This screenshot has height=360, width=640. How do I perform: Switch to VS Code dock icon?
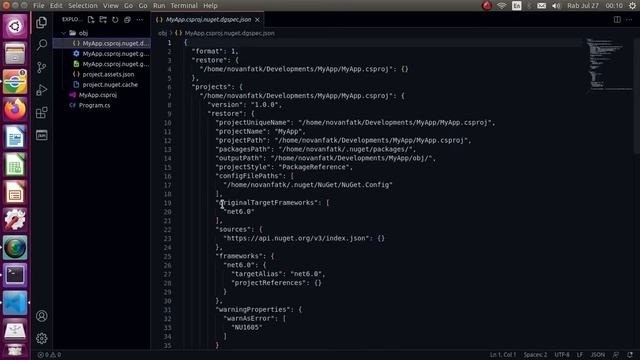coord(15,303)
